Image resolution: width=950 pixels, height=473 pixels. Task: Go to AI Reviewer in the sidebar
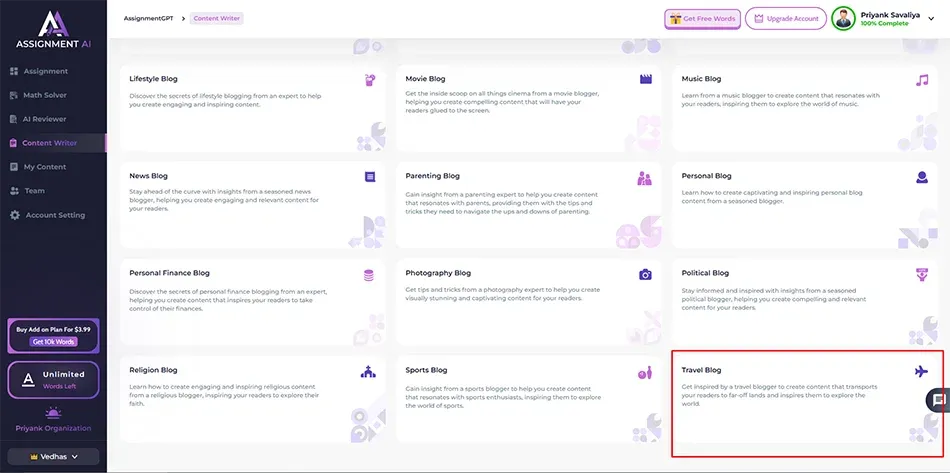click(x=44, y=119)
